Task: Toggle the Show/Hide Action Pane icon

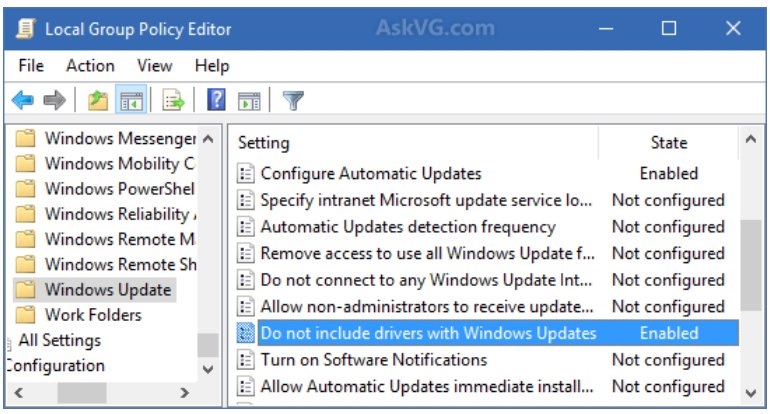Action: point(249,100)
